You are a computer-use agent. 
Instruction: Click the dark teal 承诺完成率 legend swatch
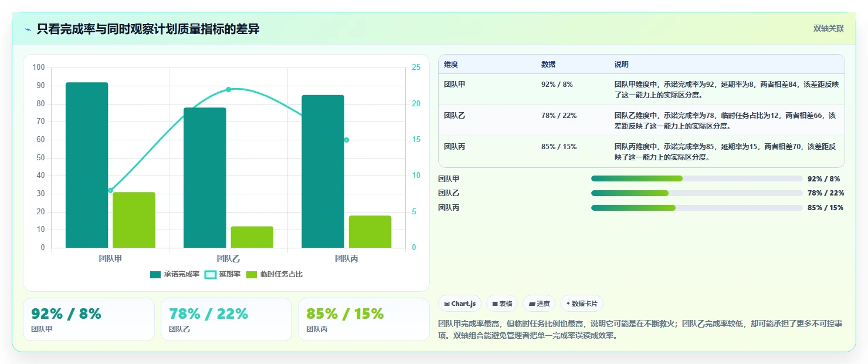pyautogui.click(x=155, y=274)
